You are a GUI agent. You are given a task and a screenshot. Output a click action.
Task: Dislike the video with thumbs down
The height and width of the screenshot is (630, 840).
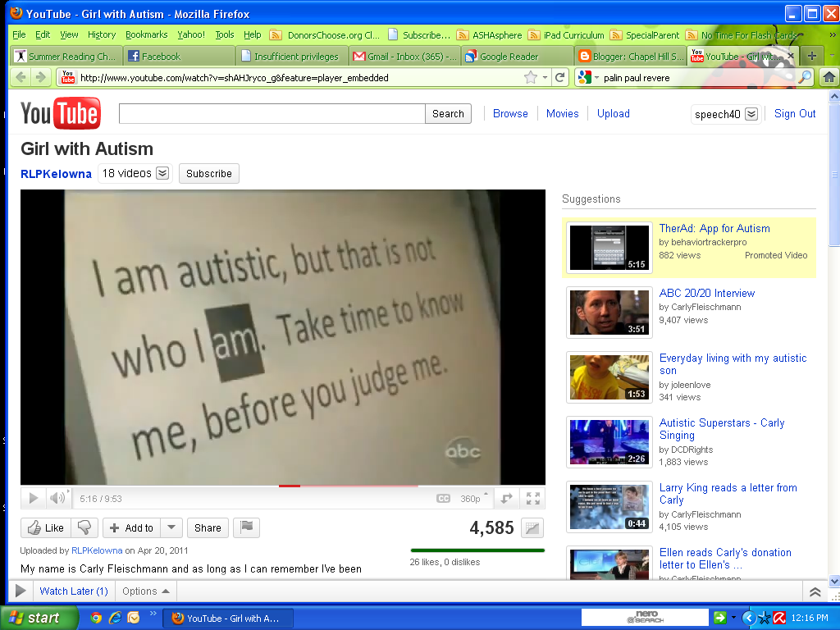pyautogui.click(x=84, y=527)
